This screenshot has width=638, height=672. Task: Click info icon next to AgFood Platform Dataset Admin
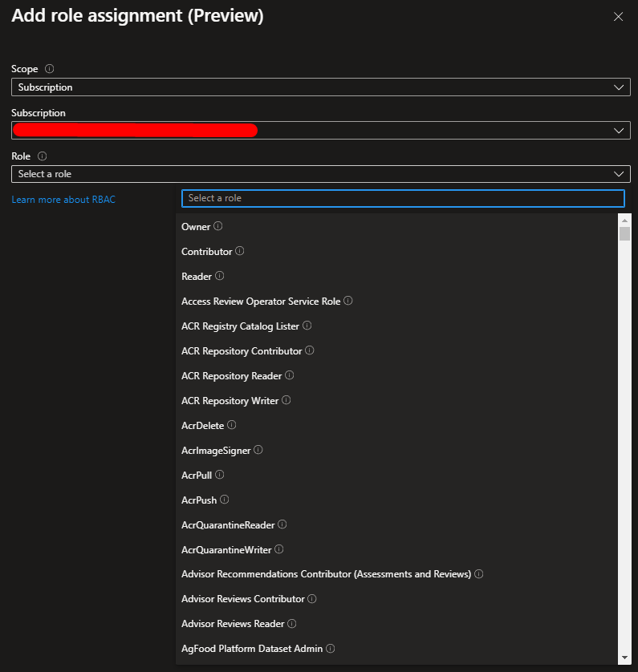331,649
